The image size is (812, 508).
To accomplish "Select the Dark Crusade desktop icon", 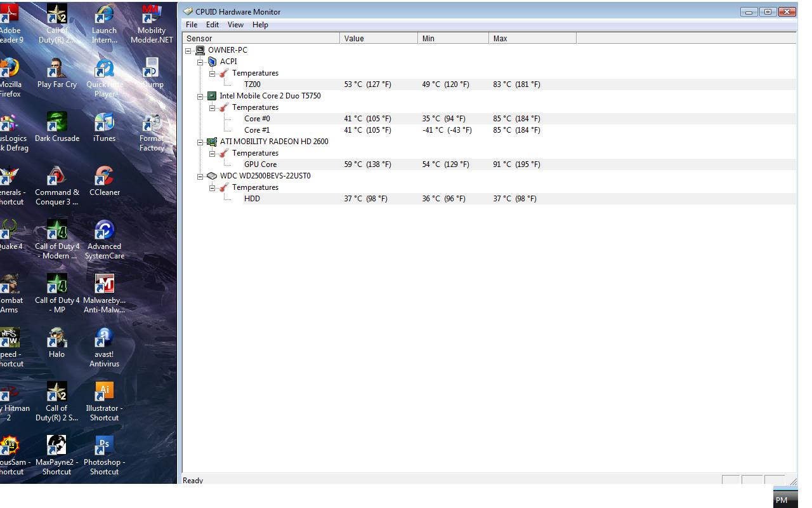I will click(57, 128).
